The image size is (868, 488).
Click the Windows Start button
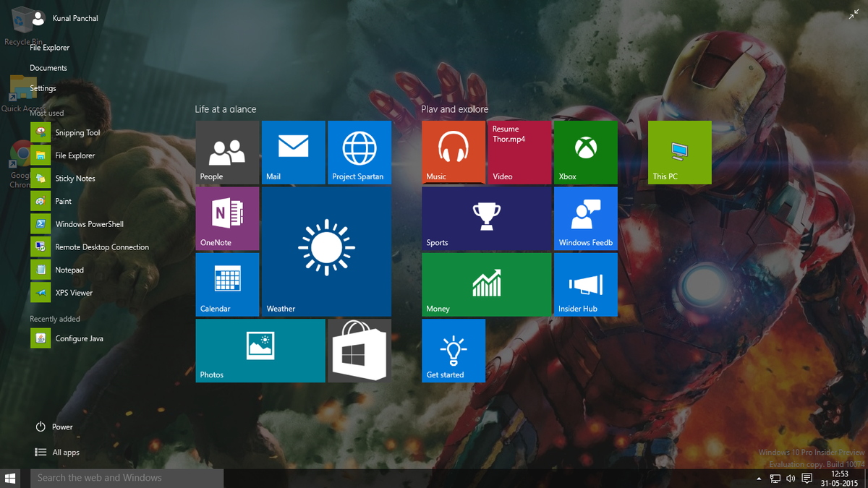[11, 478]
